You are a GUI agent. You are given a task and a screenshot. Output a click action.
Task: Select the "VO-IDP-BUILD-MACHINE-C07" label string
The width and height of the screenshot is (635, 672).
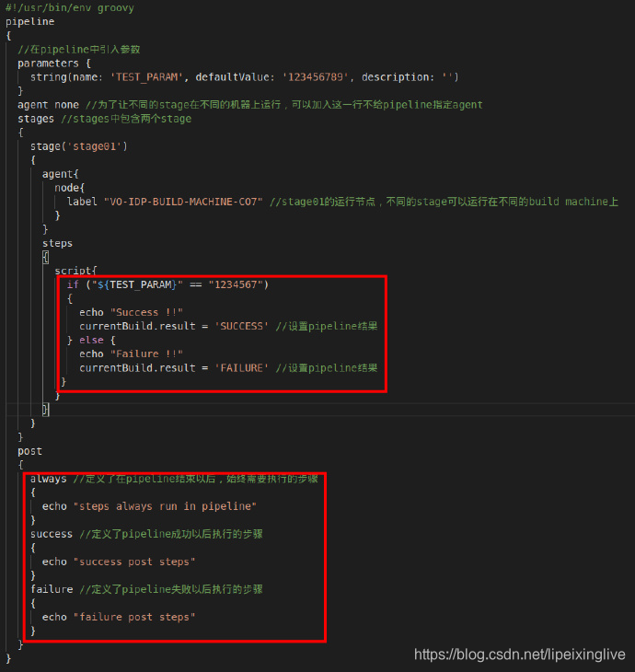click(x=183, y=202)
